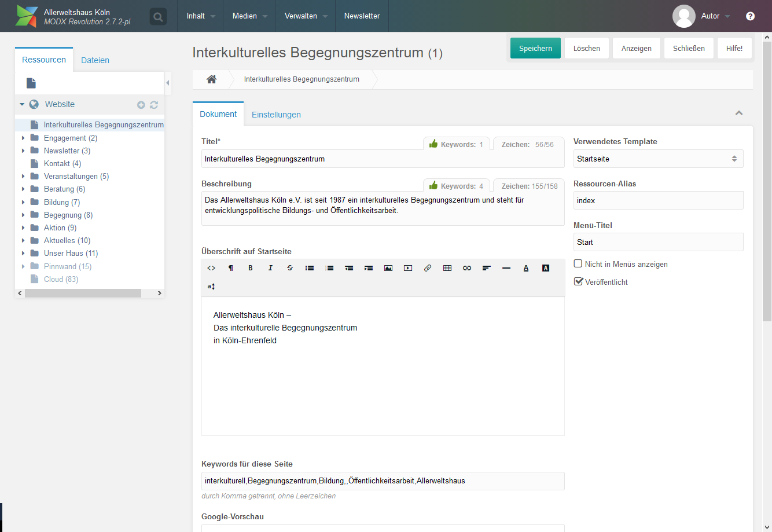
Task: Open the search magnifier in header
Action: (158, 17)
